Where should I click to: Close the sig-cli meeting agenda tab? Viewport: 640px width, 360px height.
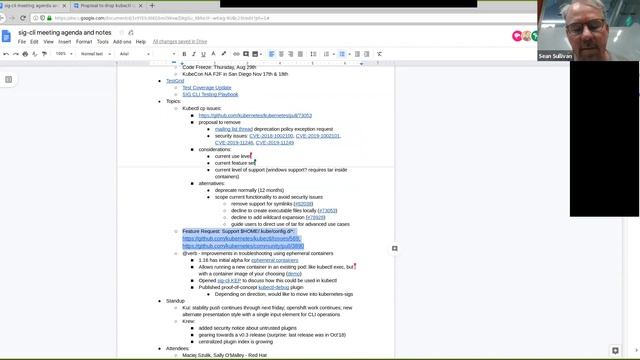(64, 6)
